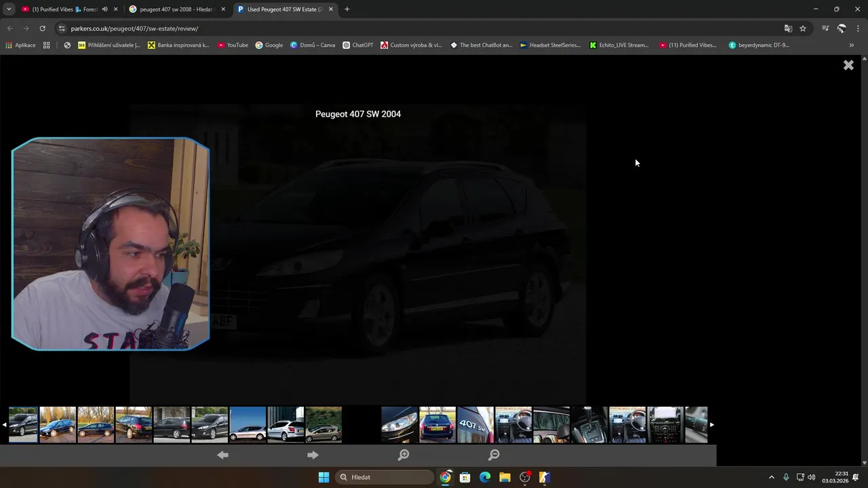Open the Domů – Canva bookmark
Screen dimensions: 868x488
click(313, 45)
